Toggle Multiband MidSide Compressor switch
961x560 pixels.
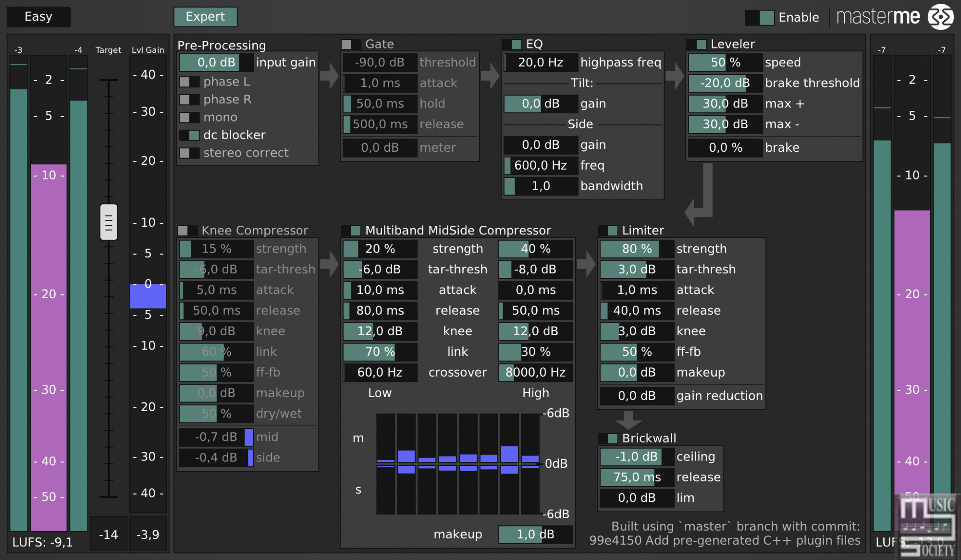tap(351, 231)
